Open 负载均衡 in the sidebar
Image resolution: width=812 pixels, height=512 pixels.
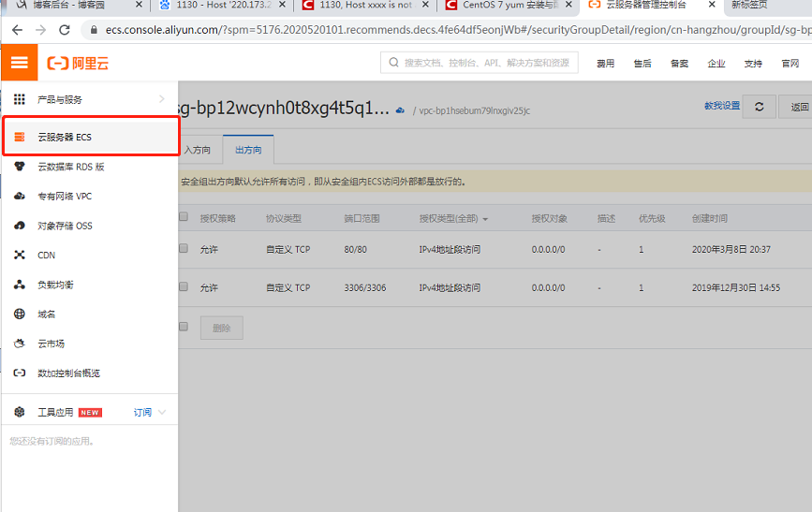(55, 285)
